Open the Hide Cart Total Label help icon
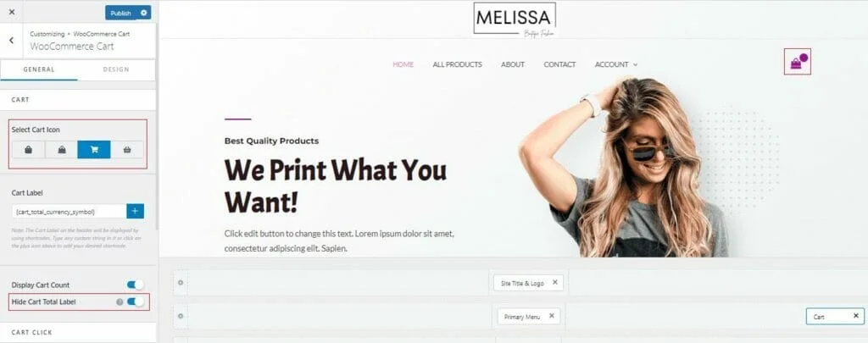The image size is (868, 343). (120, 302)
